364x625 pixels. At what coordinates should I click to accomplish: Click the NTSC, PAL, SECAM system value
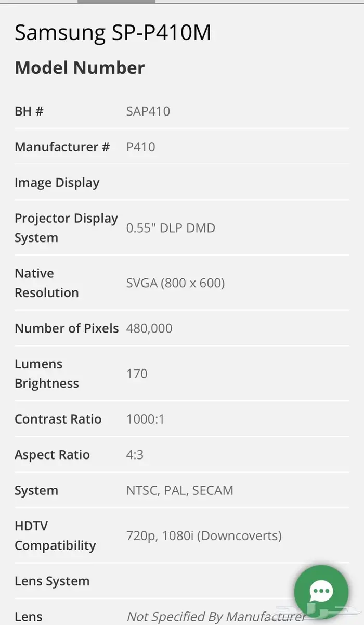180,490
